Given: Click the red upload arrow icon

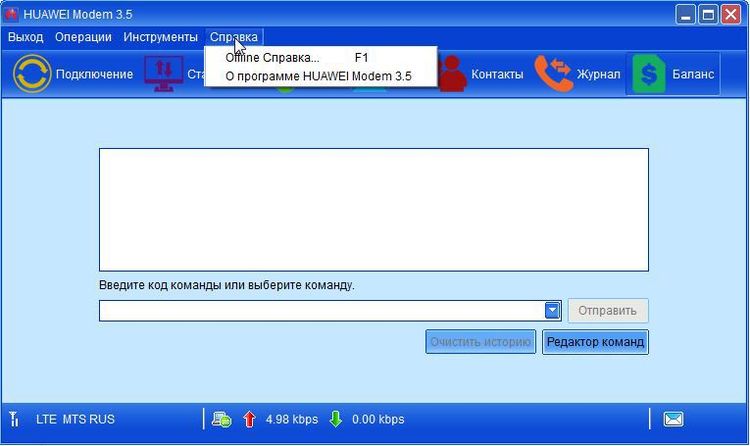Looking at the screenshot, I should [249, 419].
